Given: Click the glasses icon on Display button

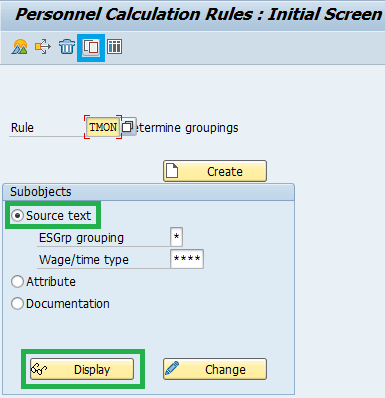Looking at the screenshot, I should click(39, 369).
